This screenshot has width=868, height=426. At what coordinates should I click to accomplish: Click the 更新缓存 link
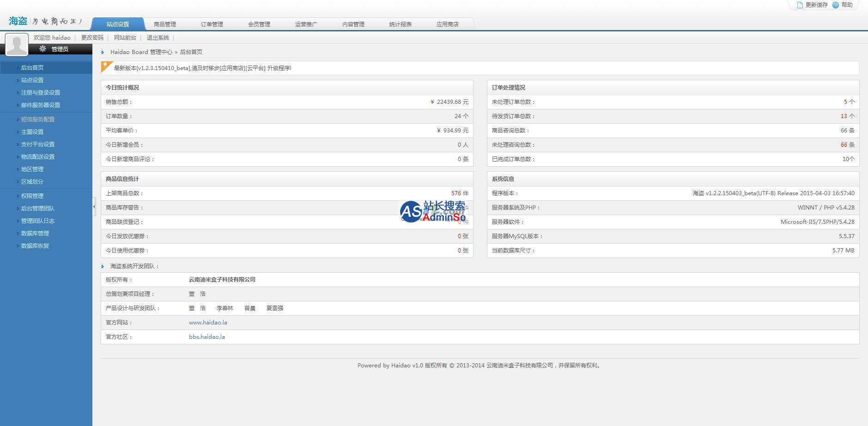pyautogui.click(x=817, y=5)
